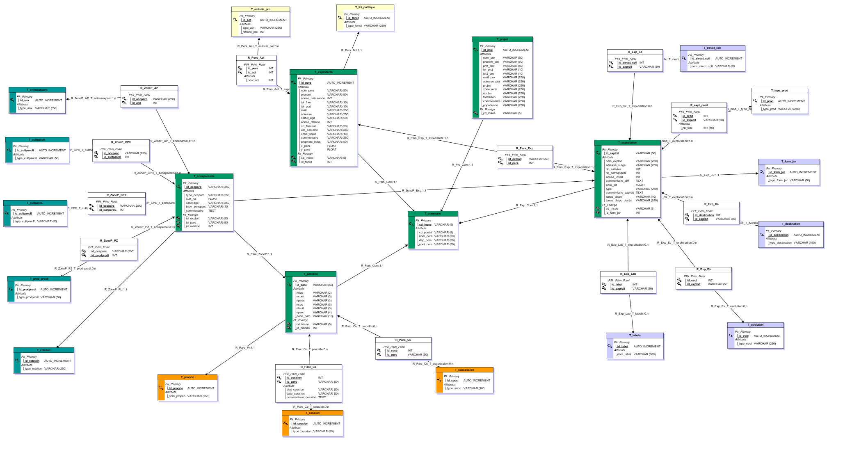This screenshot has height=468, width=868.
Task: Click the key icon beside id_fonct in T_fct_politique
Action: (x=340, y=18)
